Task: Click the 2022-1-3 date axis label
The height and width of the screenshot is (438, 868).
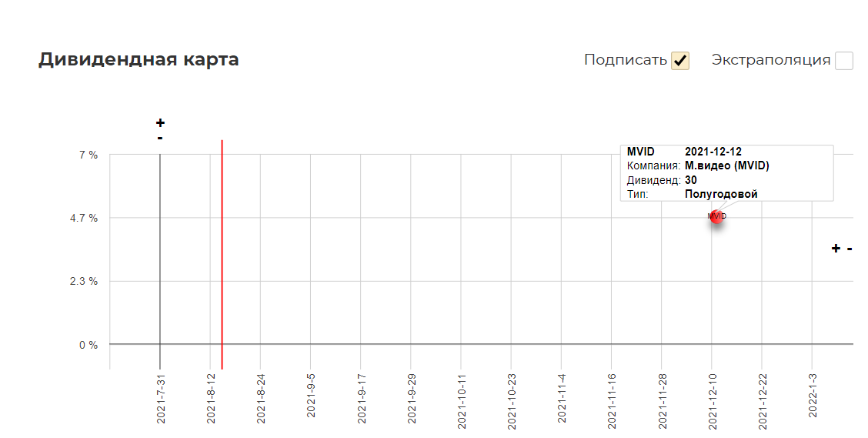Action: pos(813,396)
